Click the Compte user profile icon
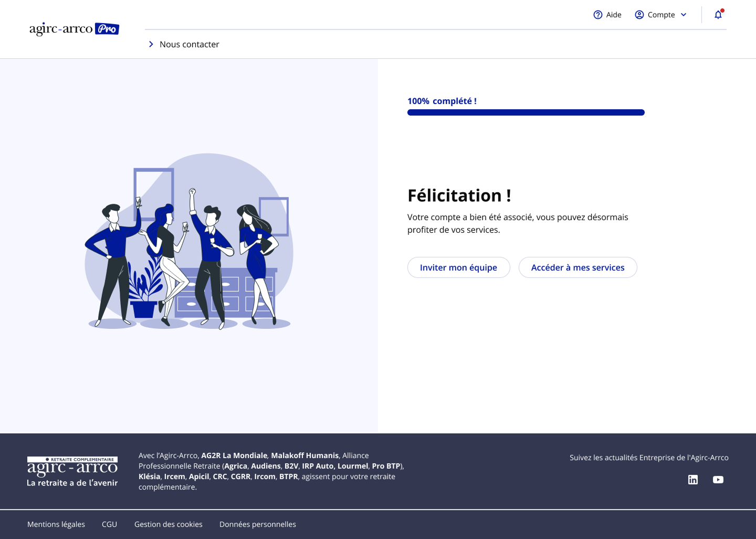Viewport: 756px width, 539px height. 639,15
